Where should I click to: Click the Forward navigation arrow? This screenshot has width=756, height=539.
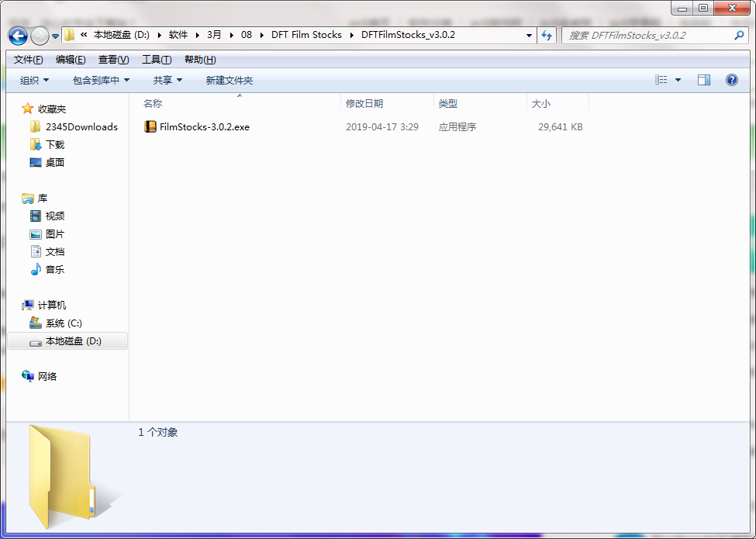[x=40, y=36]
